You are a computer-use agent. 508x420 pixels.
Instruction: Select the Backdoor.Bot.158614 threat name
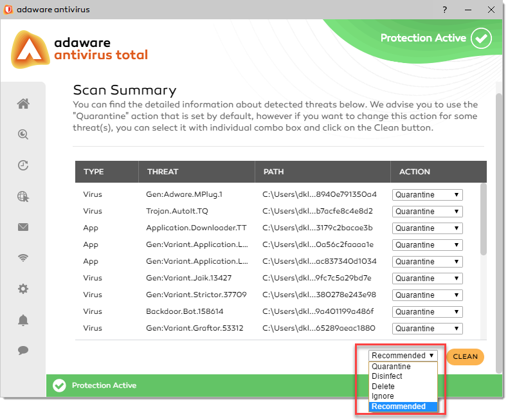[185, 311]
